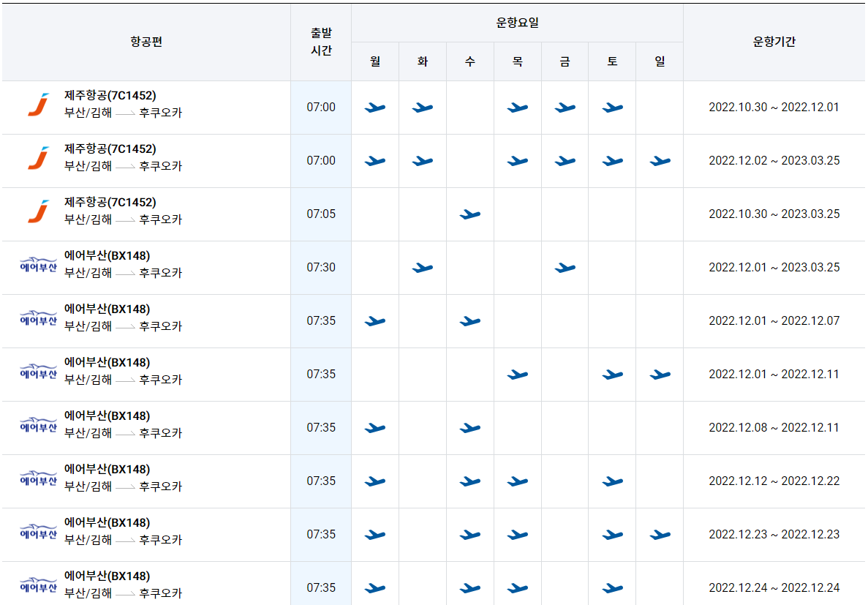
Task: Select the Friday airplane icon for the 07:30 flight
Action: pyautogui.click(x=564, y=267)
